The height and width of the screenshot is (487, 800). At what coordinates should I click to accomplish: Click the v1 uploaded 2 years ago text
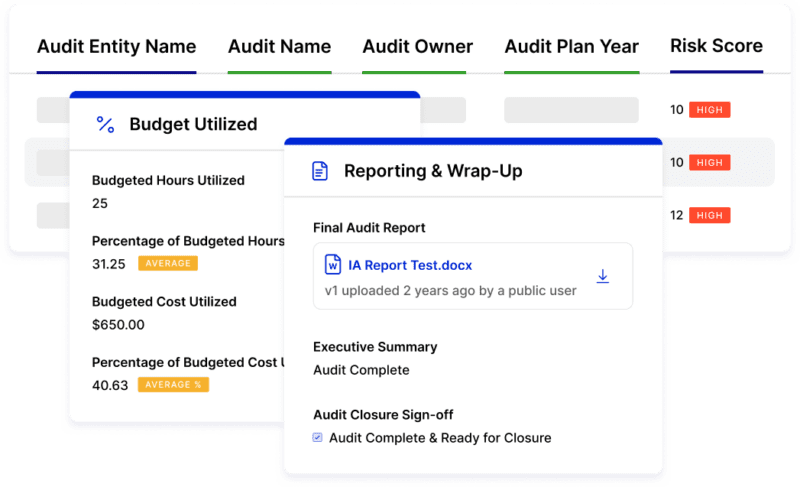click(x=451, y=291)
